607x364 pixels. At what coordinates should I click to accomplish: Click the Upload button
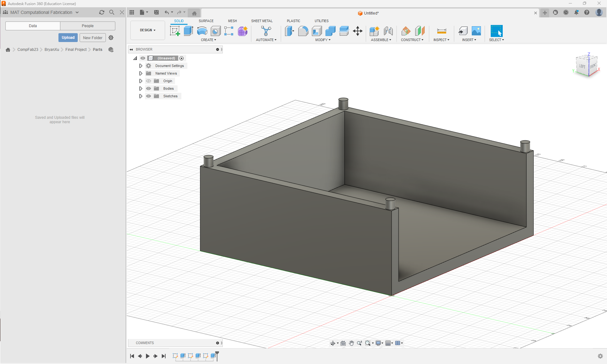coord(68,38)
